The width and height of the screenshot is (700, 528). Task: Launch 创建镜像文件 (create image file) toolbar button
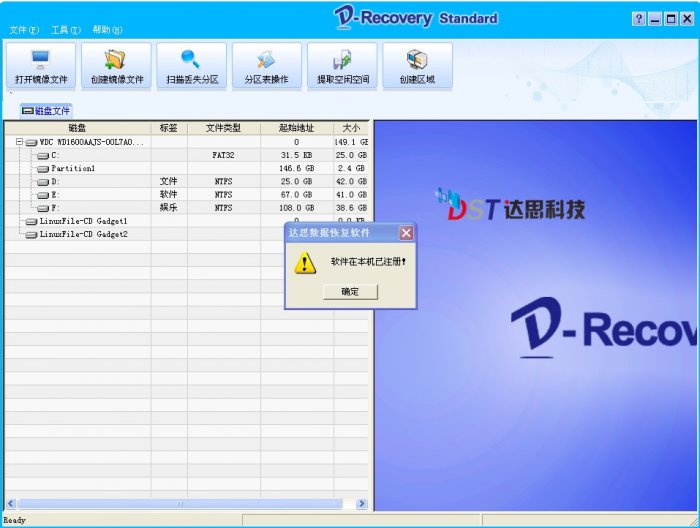(117, 65)
